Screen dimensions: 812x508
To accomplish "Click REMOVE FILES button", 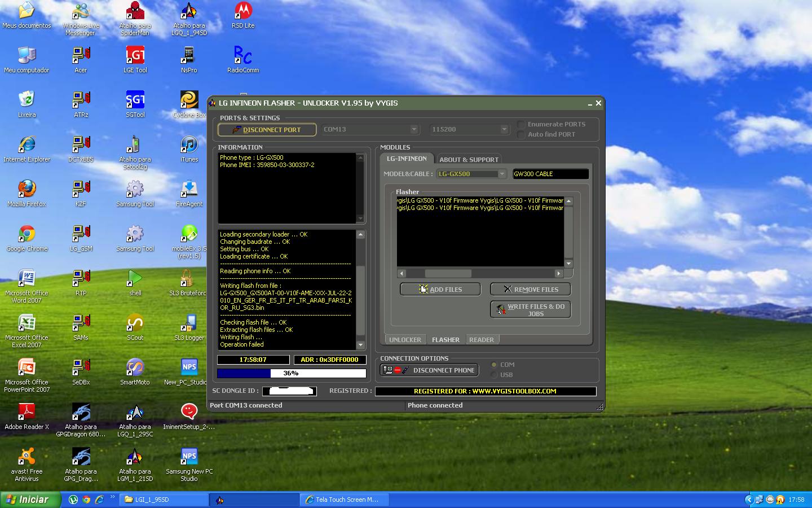I will (x=531, y=289).
